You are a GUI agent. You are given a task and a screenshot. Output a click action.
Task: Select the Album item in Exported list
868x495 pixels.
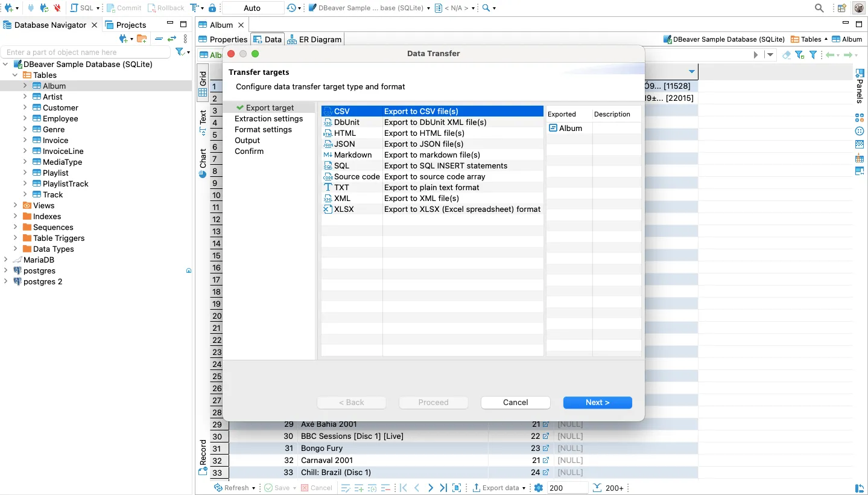point(566,128)
